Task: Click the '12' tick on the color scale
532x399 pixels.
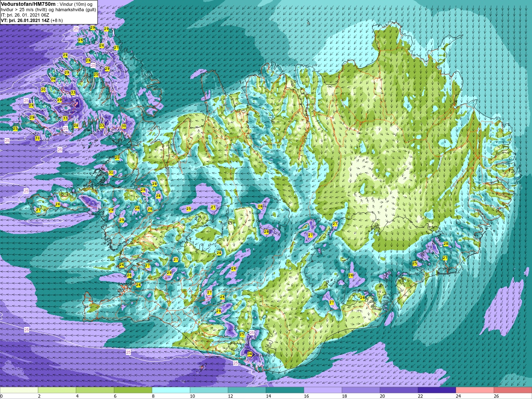Action: [x=230, y=396]
